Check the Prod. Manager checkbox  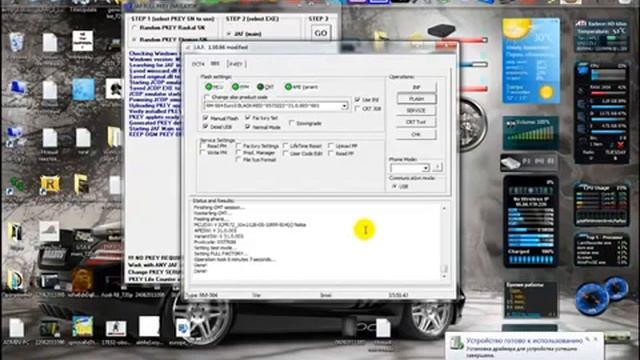(238, 153)
